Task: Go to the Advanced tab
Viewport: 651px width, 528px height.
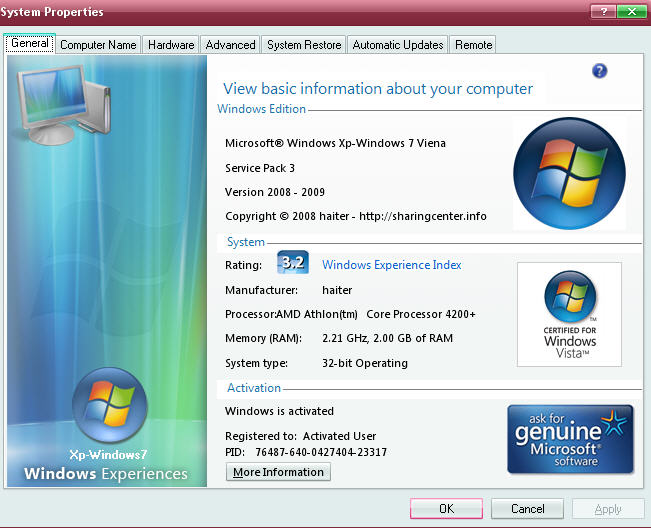Action: [x=230, y=45]
